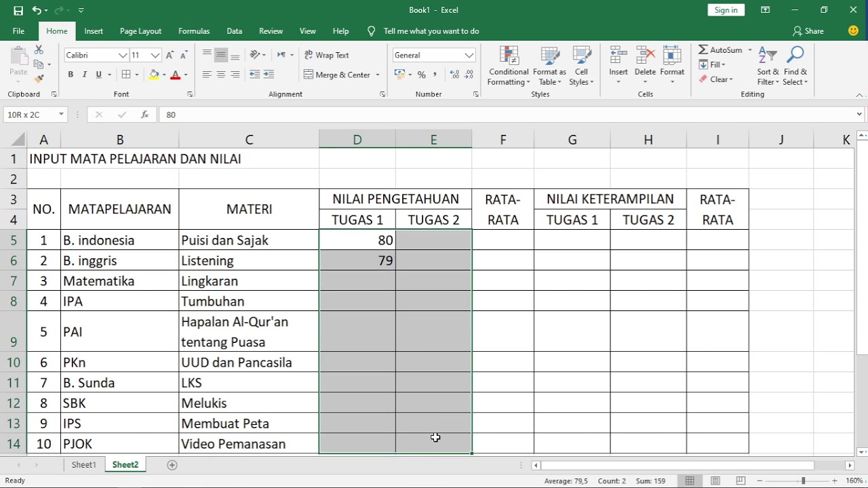Click the Insert Function fx icon
This screenshot has height=488, width=868.
[x=144, y=115]
